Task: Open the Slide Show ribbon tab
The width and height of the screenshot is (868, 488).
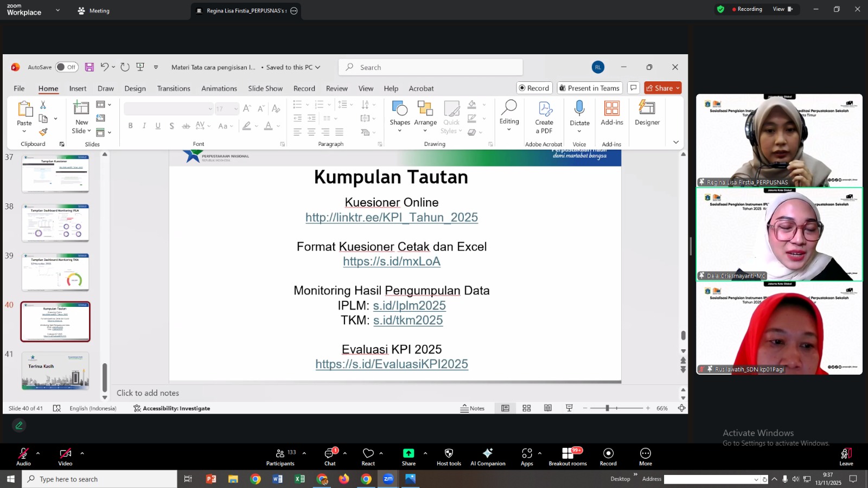Action: [265, 88]
